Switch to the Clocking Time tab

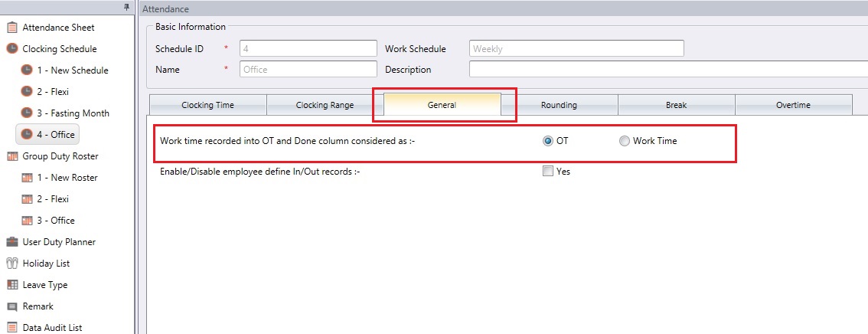(207, 105)
